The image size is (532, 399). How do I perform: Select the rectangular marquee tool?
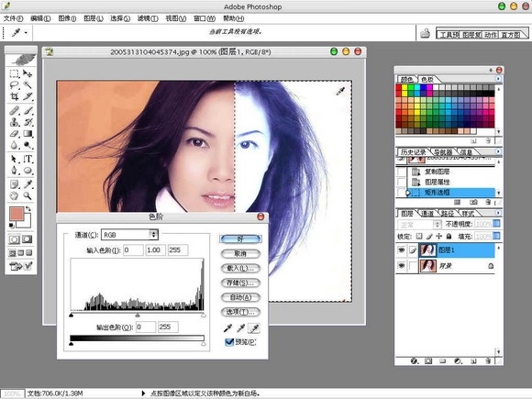tap(15, 73)
